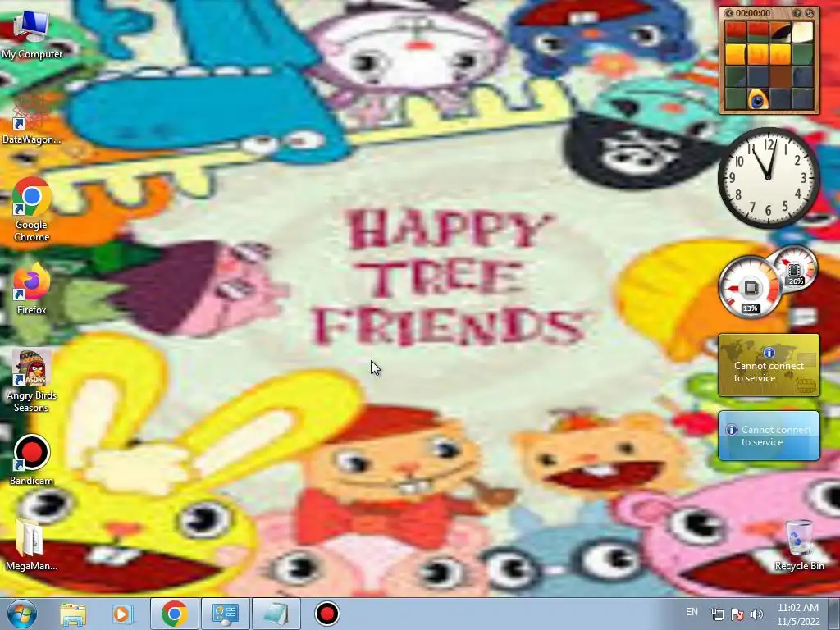Open the My Computer desktop icon

click(32, 33)
